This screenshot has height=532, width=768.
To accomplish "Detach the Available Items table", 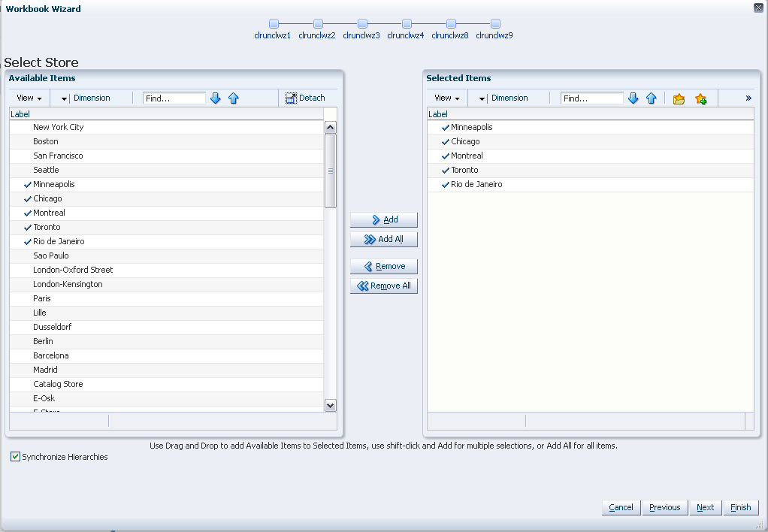I will (306, 98).
